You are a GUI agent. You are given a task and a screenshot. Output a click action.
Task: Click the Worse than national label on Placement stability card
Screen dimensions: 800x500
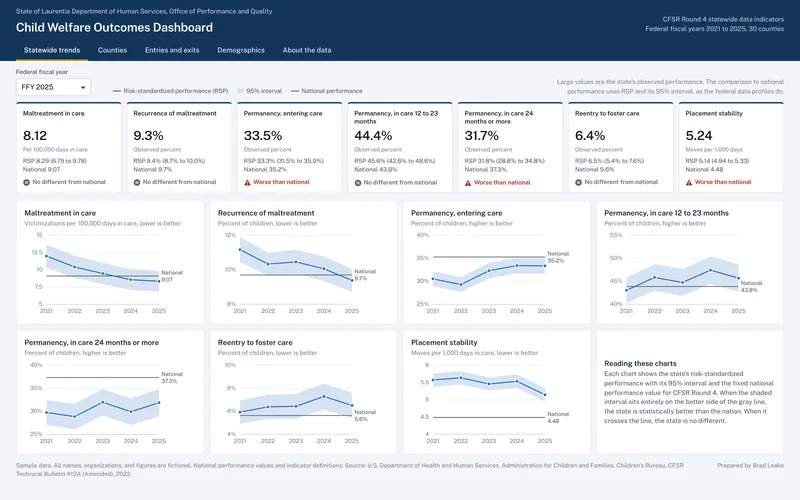click(723, 182)
